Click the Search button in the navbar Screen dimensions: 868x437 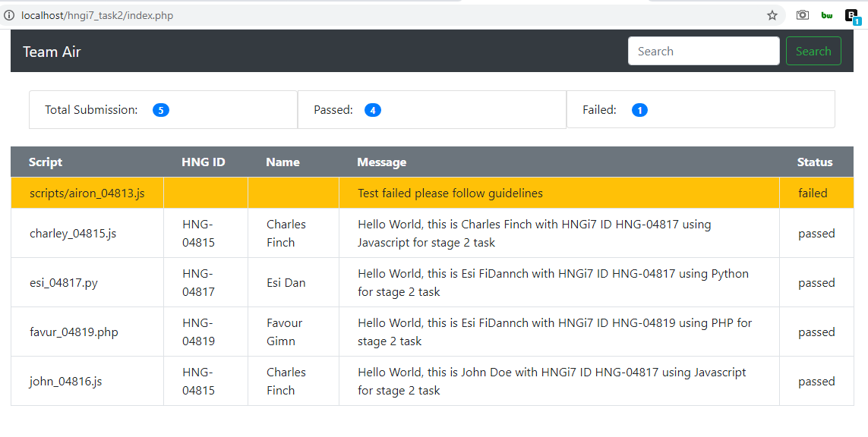[813, 51]
